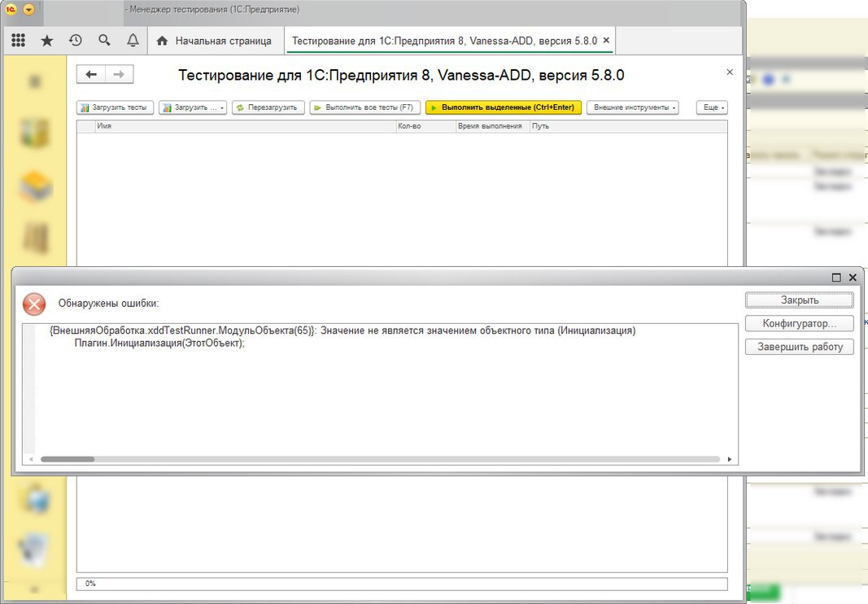Image resolution: width=868 pixels, height=604 pixels.
Task: Click the horizontal scrollbar thumb in error dialog
Action: pos(68,459)
